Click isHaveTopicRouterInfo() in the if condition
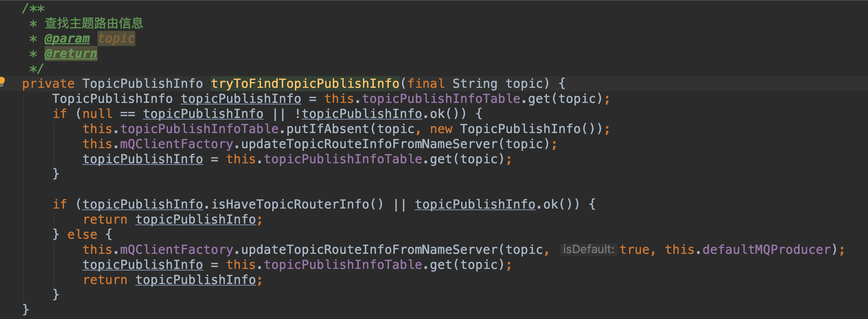This screenshot has width=868, height=319. tap(297, 204)
